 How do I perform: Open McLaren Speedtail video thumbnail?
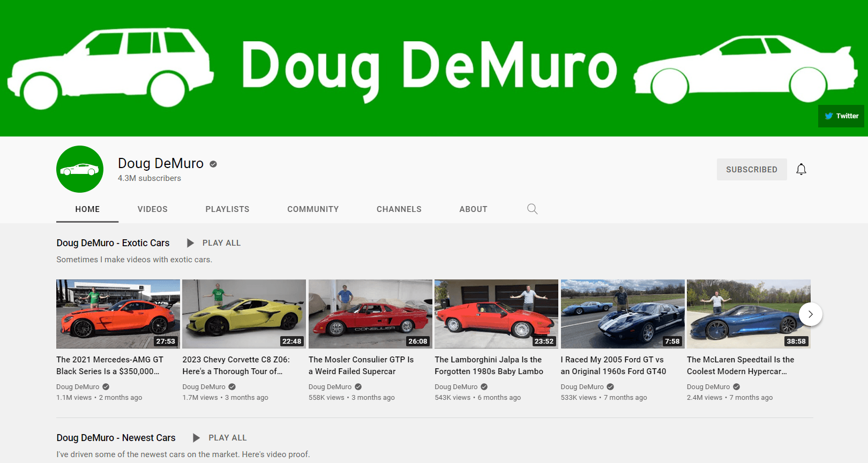pos(749,314)
